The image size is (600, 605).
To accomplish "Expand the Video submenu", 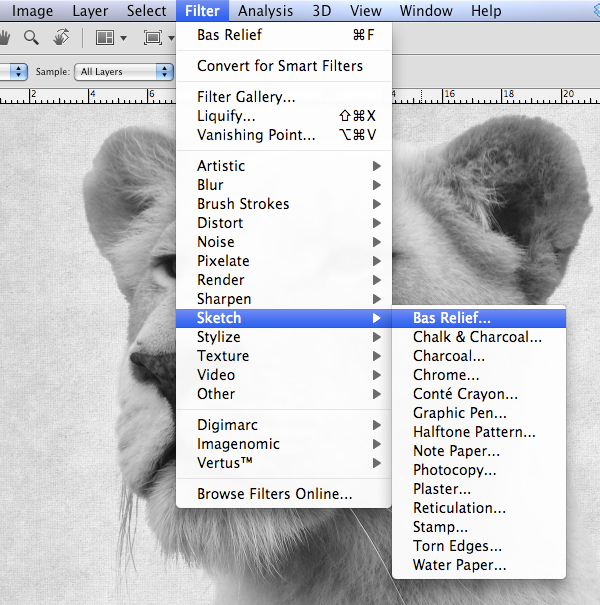I will click(284, 375).
